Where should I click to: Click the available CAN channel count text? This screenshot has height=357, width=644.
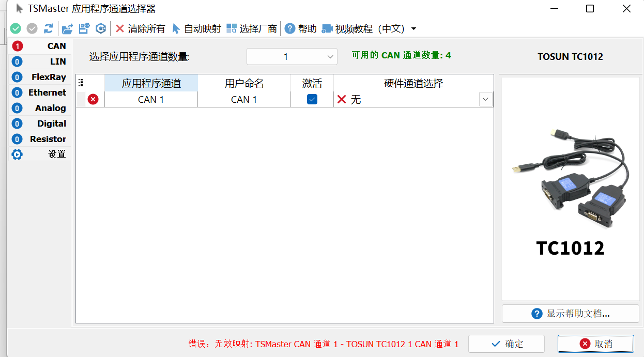coord(402,55)
